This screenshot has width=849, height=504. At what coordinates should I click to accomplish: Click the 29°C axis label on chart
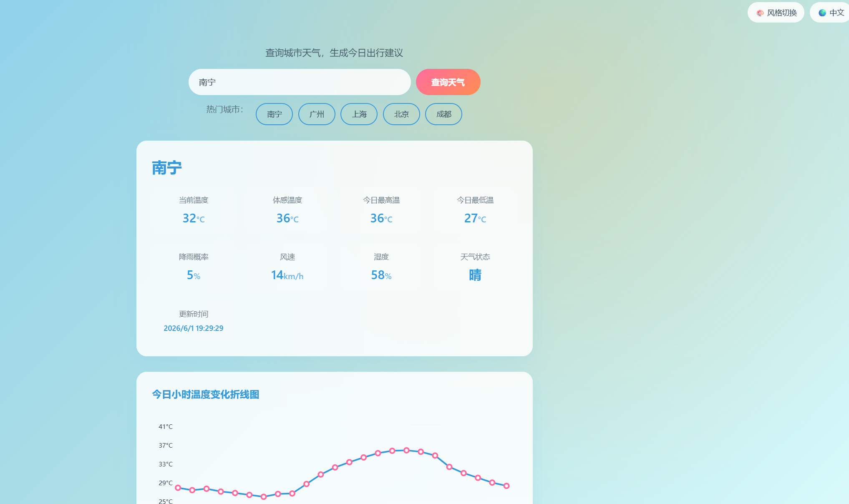tap(165, 483)
